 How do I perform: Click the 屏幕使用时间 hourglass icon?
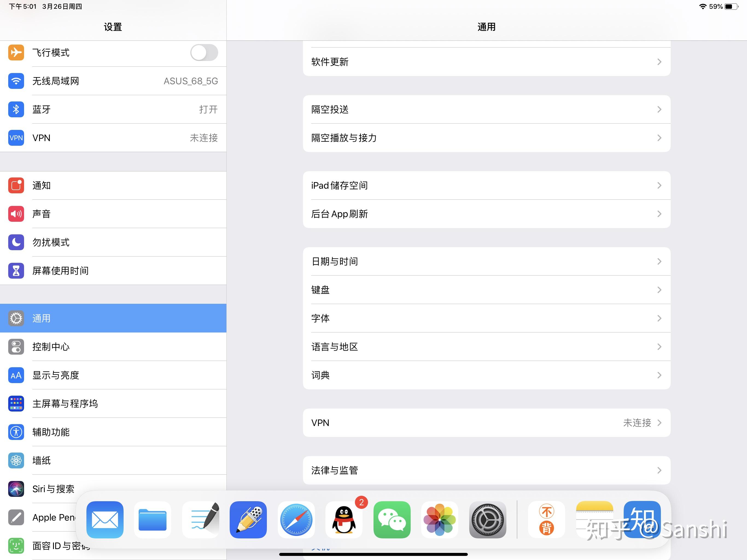(x=16, y=270)
